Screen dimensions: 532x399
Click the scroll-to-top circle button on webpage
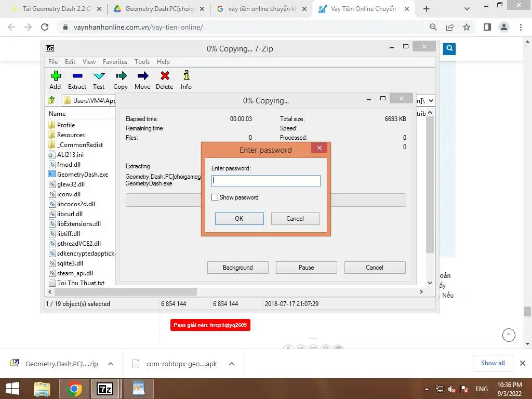[509, 335]
